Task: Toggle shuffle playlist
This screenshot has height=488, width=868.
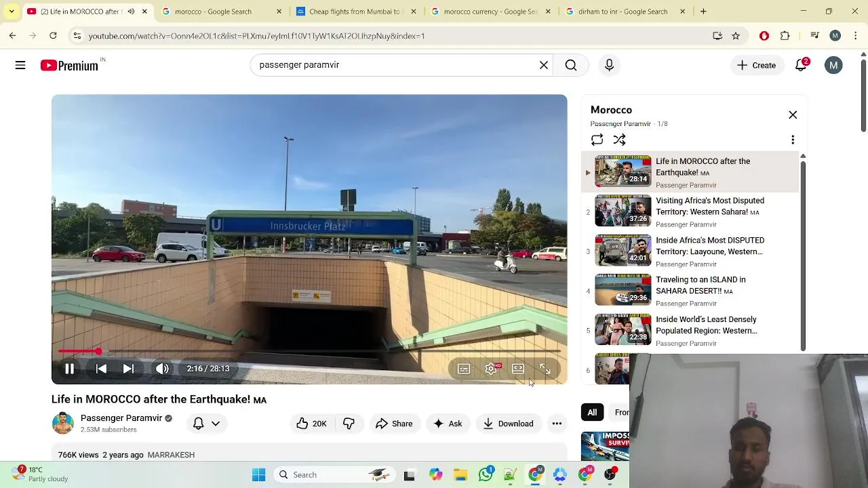Action: [x=619, y=140]
